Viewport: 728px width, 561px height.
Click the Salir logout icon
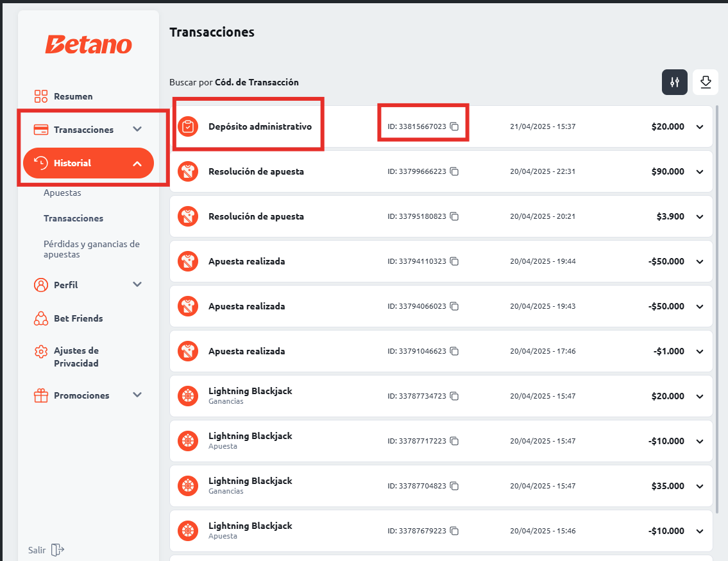[x=58, y=549]
